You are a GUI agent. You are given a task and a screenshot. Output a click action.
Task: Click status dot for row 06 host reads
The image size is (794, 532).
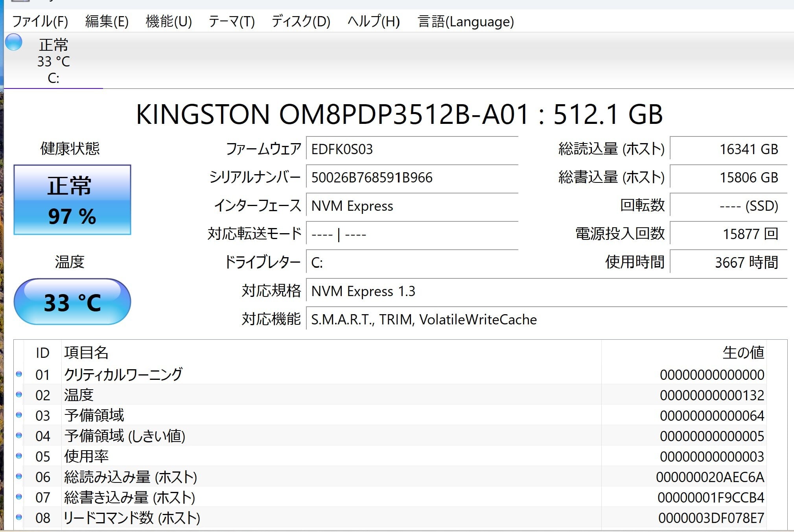19,476
